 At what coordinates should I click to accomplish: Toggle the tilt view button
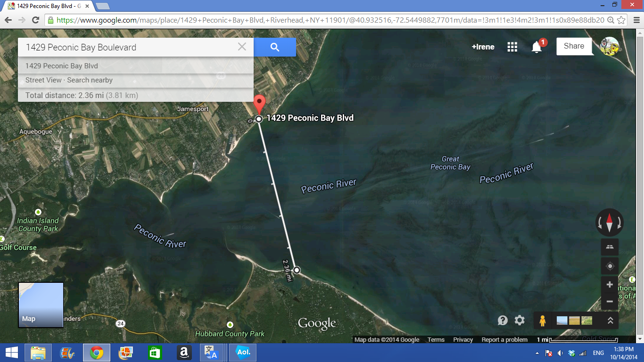pyautogui.click(x=610, y=247)
